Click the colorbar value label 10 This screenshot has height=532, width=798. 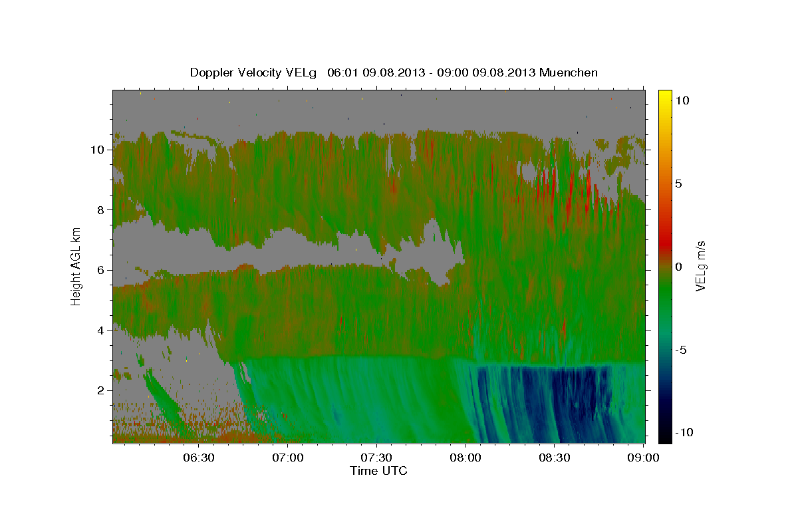tap(683, 100)
